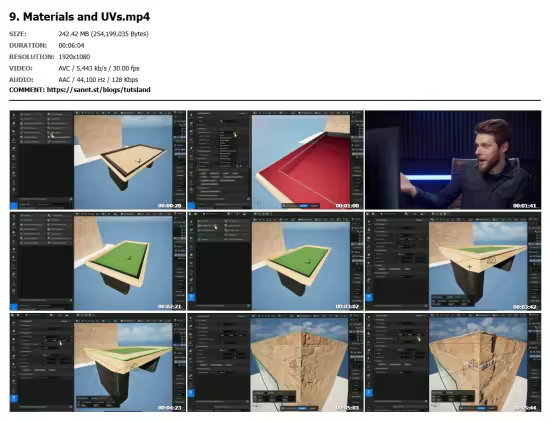Open the green table thumbnail at 00:02:21
Viewport: 550px width, 422px height.
pos(98,261)
